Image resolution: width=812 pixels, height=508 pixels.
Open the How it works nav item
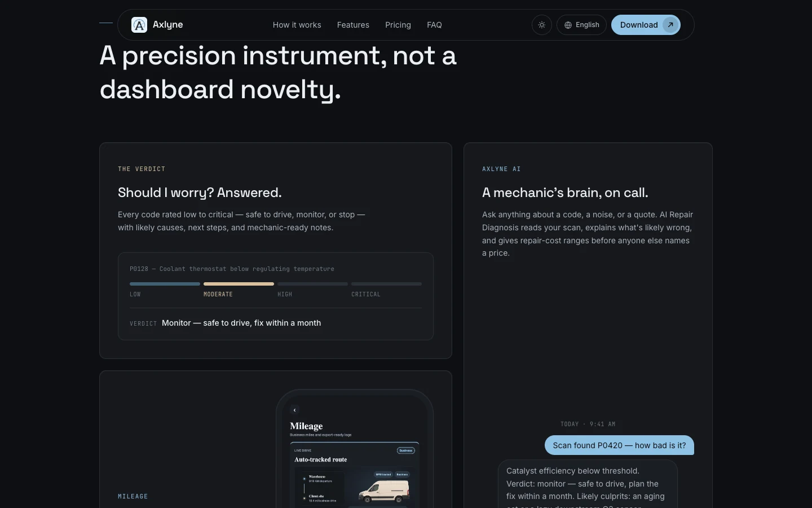(x=297, y=25)
